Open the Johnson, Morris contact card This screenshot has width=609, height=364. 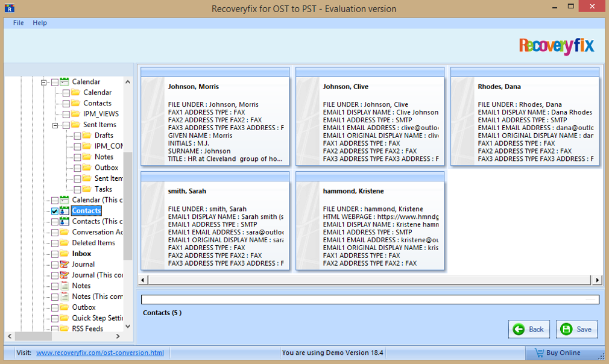(215, 116)
